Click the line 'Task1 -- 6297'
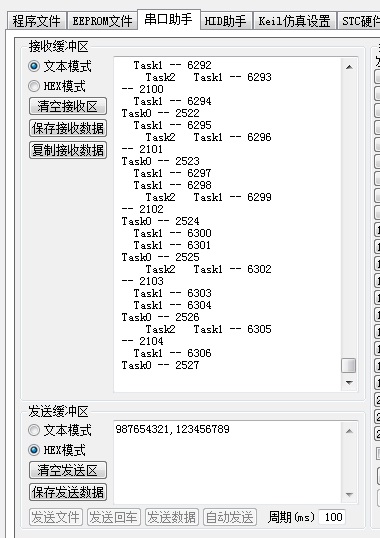Screen dimensions: 380x538 click(172, 173)
